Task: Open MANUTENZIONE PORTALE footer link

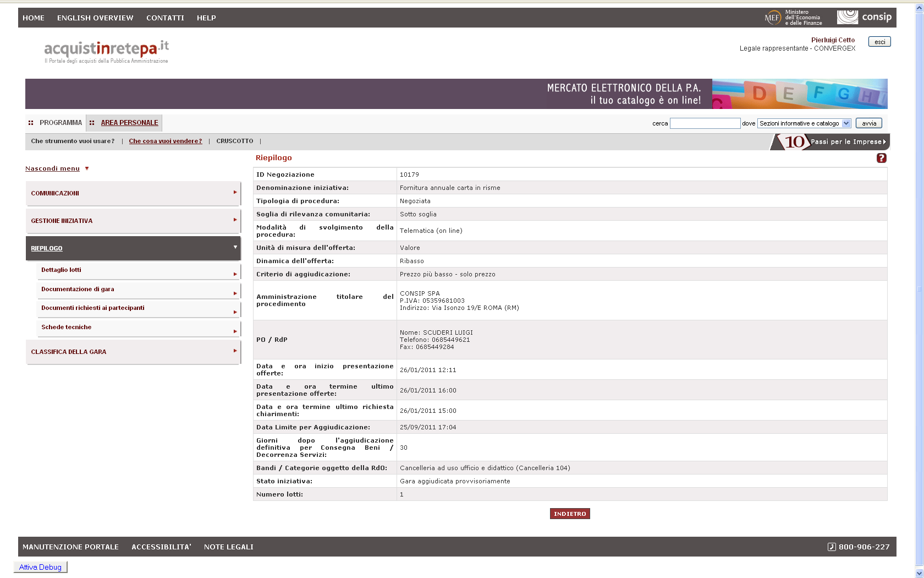Action: [x=70, y=547]
